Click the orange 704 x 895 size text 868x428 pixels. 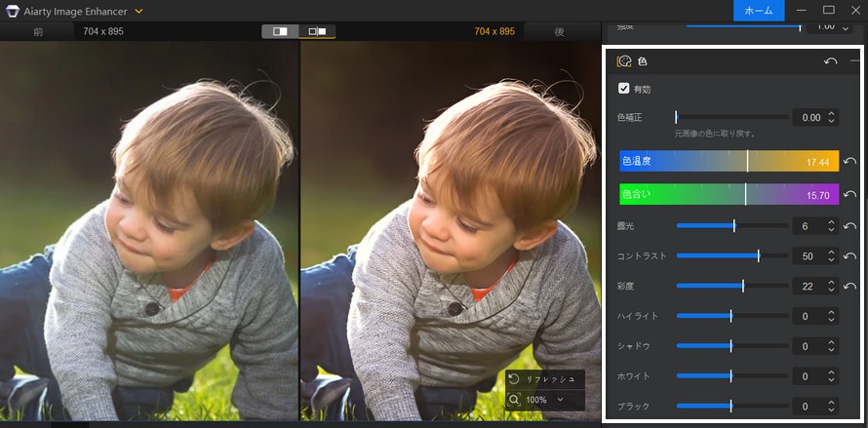tap(494, 31)
